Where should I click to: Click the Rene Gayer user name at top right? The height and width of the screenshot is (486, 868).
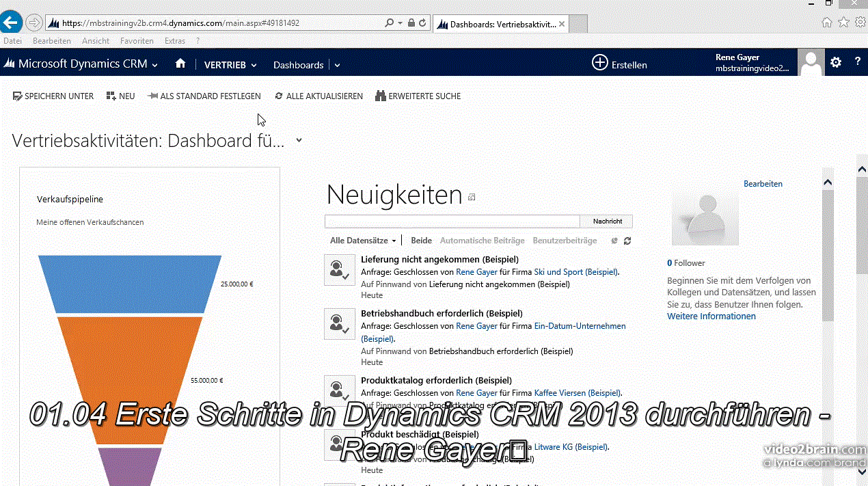click(737, 57)
